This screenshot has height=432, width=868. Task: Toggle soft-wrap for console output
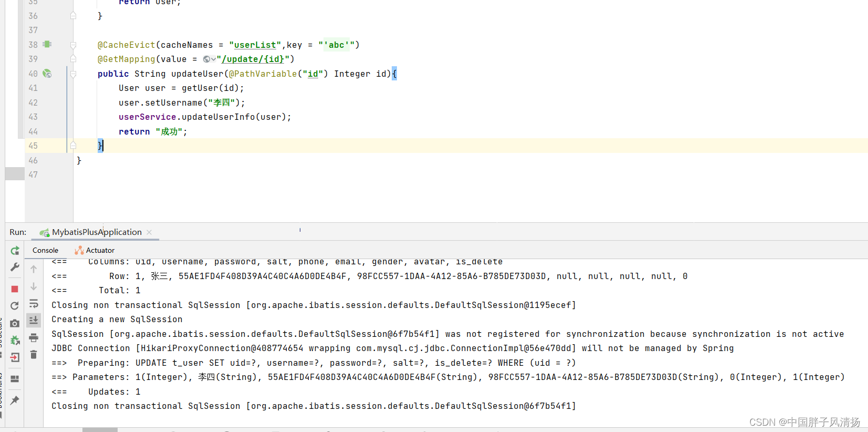(x=34, y=304)
